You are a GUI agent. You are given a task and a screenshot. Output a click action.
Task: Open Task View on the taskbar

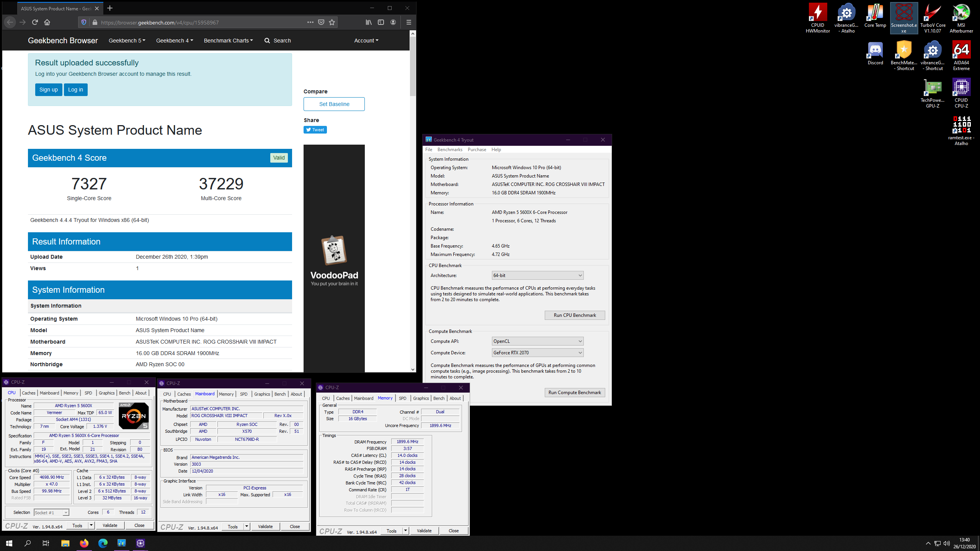[46, 543]
